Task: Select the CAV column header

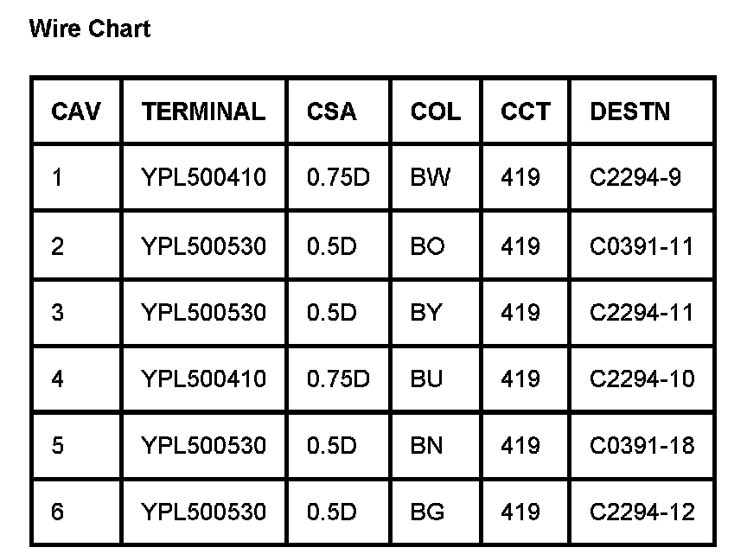Action: 76,111
